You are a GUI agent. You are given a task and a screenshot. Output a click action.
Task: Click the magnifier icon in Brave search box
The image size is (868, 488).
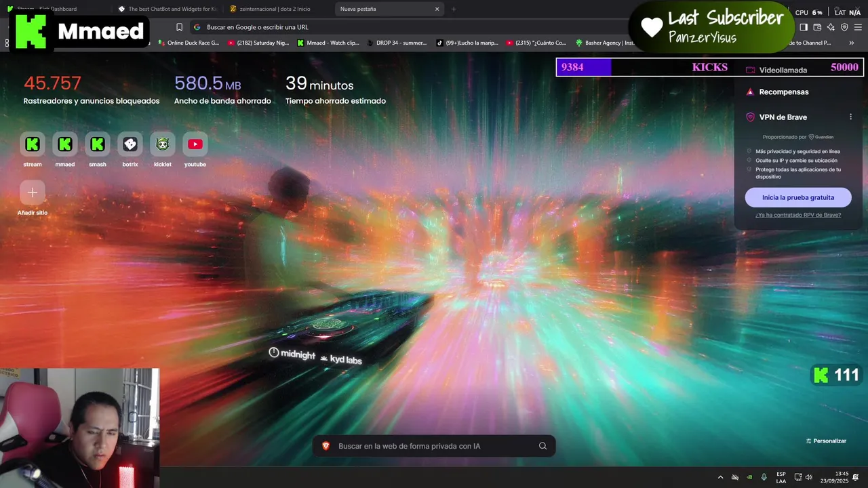tap(542, 446)
